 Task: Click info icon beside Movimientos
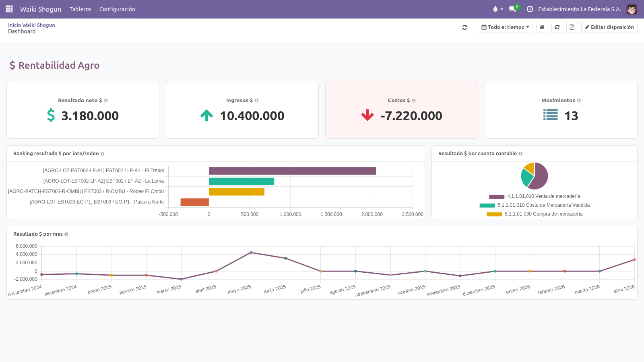[579, 101]
